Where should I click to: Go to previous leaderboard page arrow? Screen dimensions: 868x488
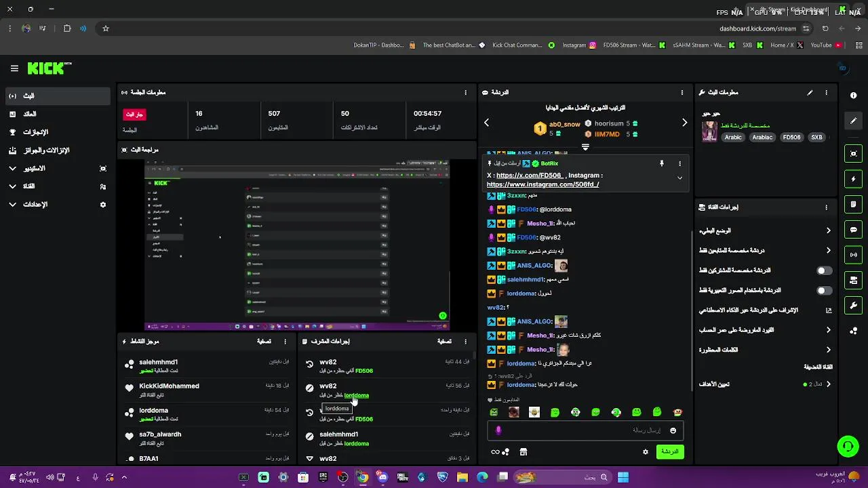[486, 123]
